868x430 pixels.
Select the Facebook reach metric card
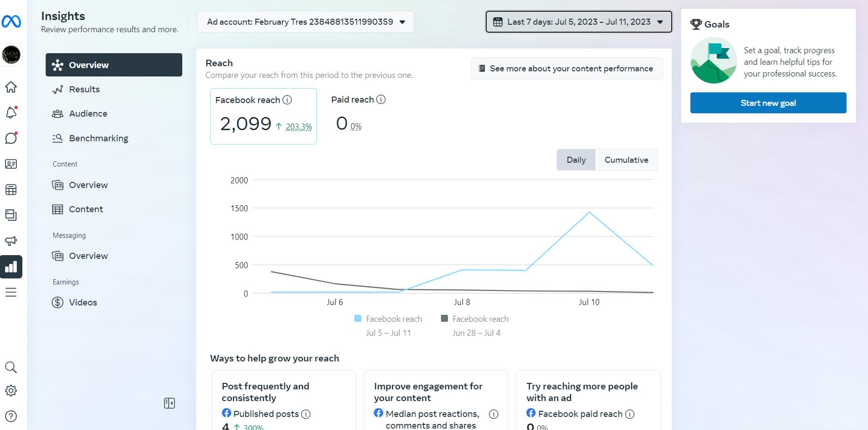(263, 116)
